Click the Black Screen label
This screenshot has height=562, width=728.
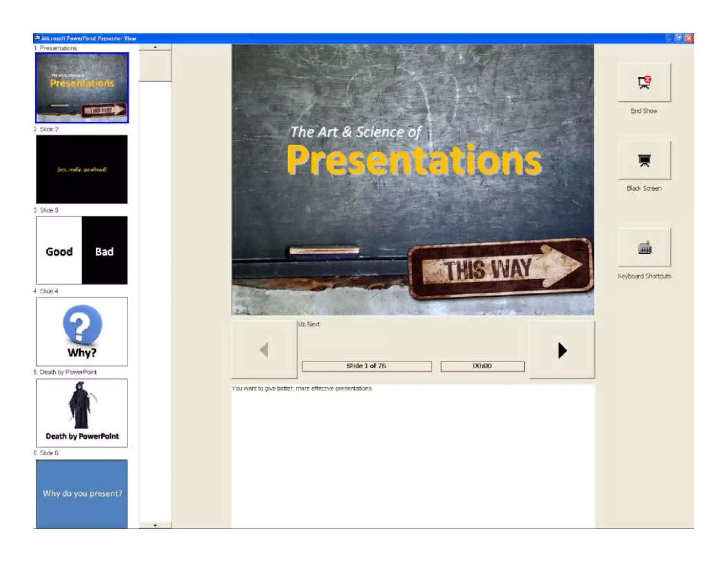point(644,188)
